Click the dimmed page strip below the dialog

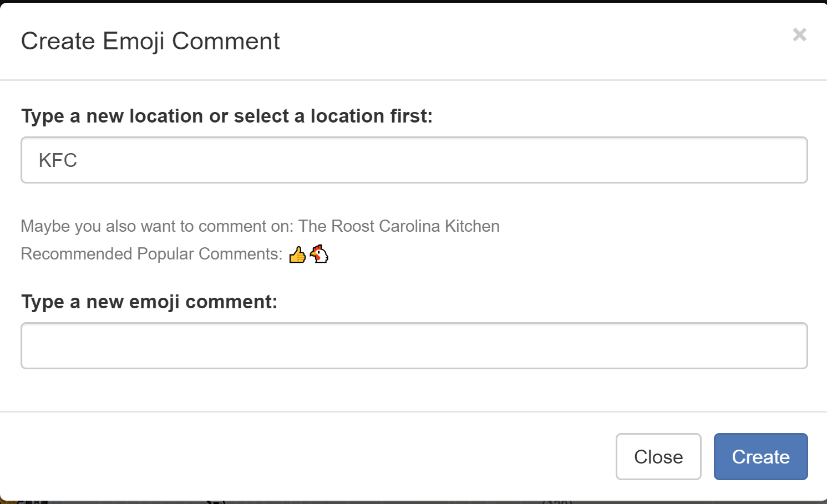(413, 502)
